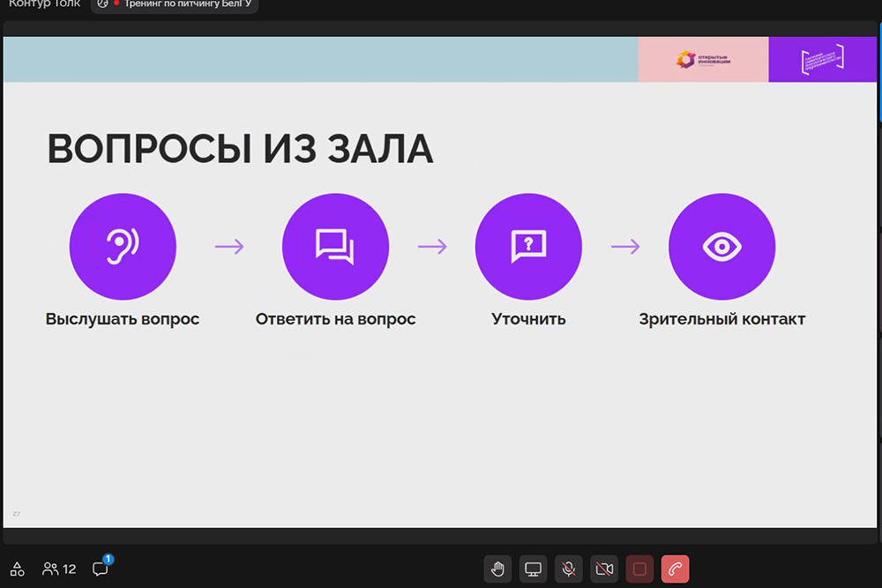
Task: Unmute the microphone
Action: [569, 569]
